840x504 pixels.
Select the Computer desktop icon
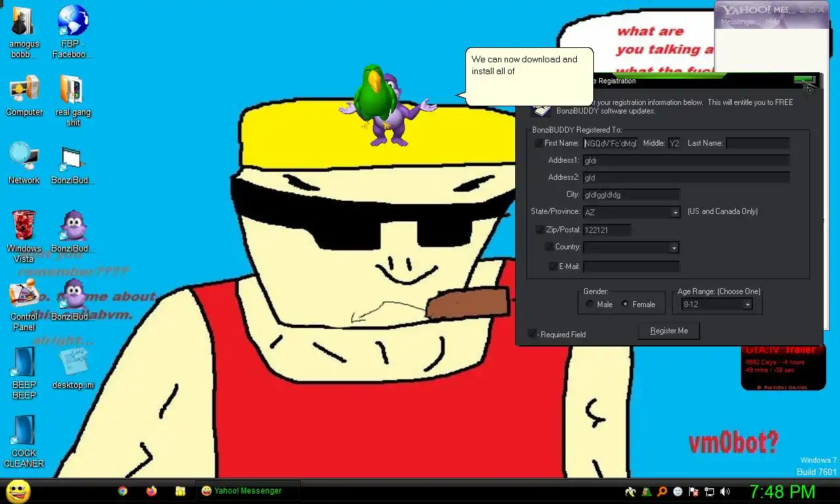[x=24, y=96]
